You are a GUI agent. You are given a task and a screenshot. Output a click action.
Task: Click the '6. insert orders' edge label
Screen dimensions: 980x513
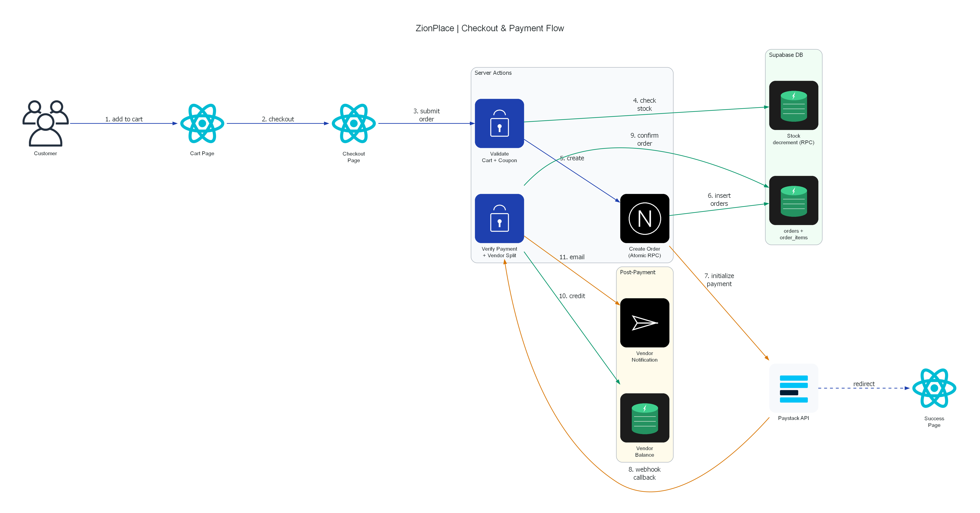pos(719,200)
